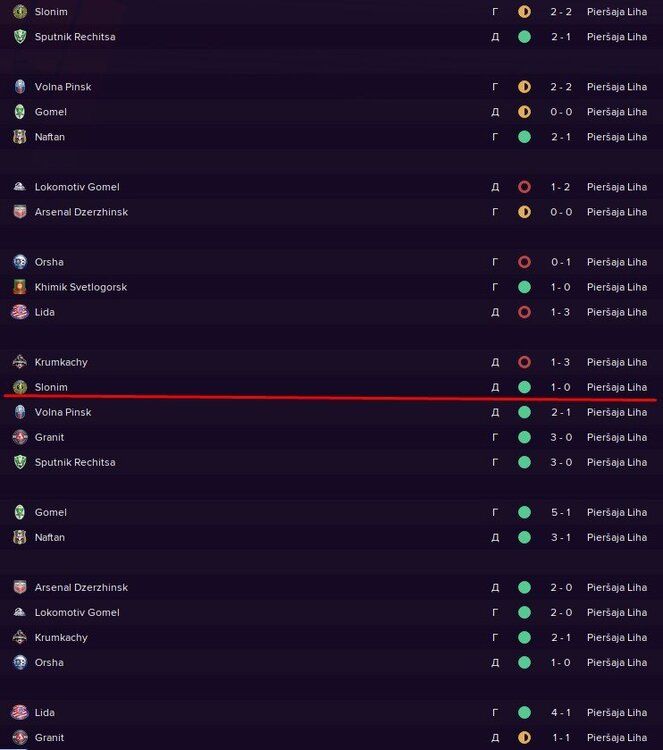
Task: Click Lokomotiv Gomel badge in 1-2 row
Action: (19, 187)
